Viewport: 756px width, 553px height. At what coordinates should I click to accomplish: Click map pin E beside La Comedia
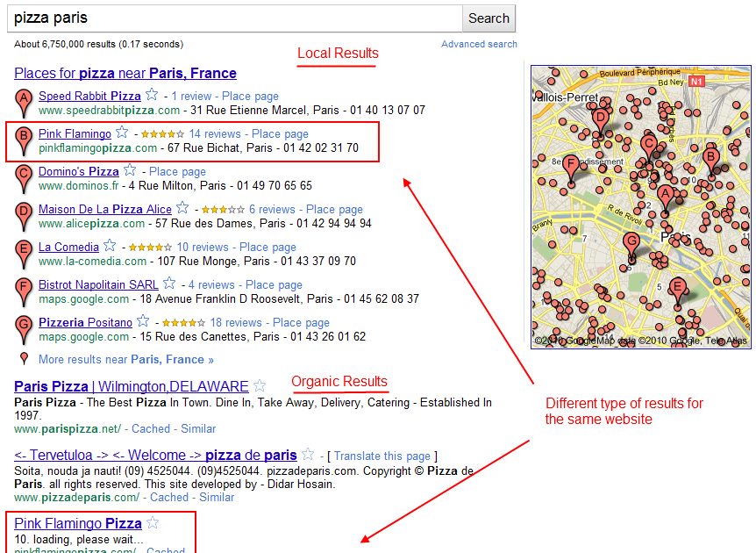[23, 254]
